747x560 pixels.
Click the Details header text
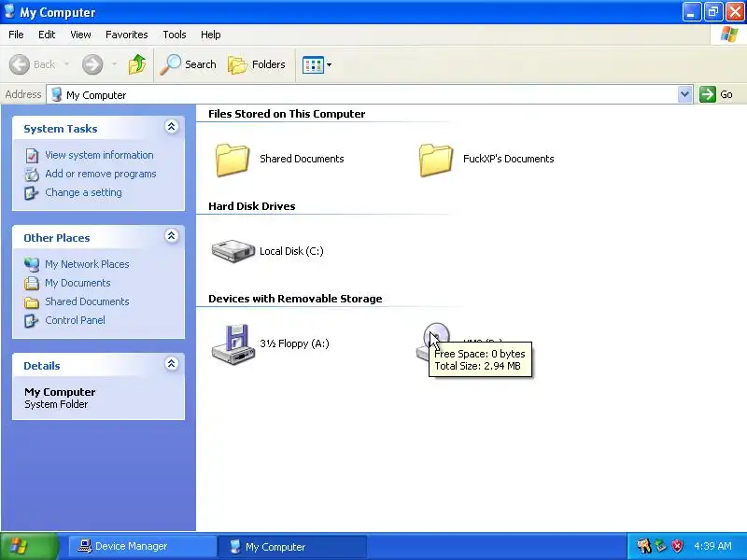pos(42,366)
